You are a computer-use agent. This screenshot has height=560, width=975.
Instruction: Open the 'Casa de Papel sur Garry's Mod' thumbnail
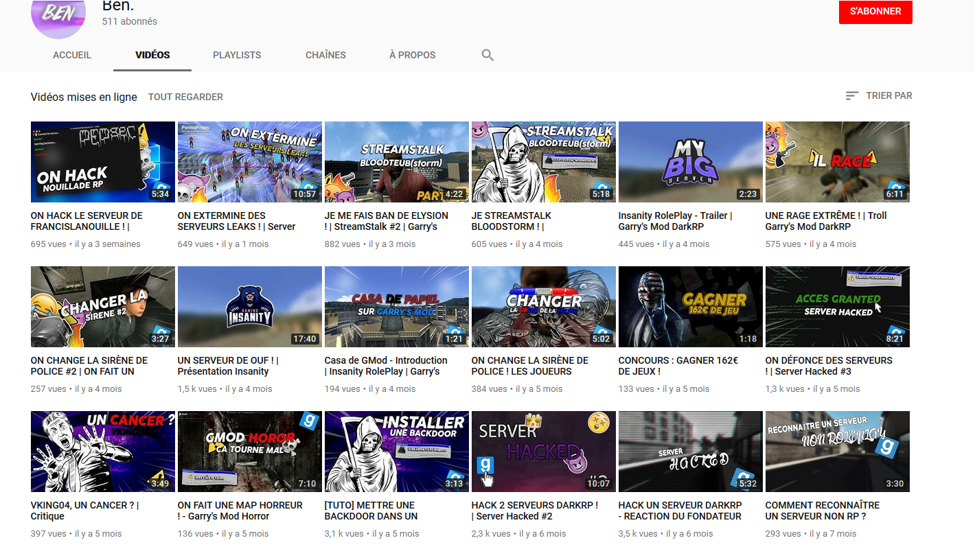(x=397, y=307)
